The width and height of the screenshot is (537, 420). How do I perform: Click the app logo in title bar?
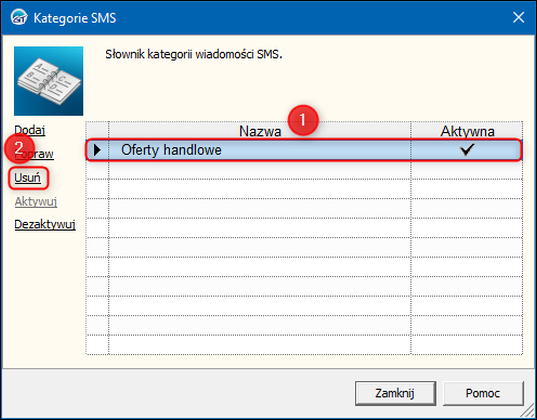[x=19, y=17]
